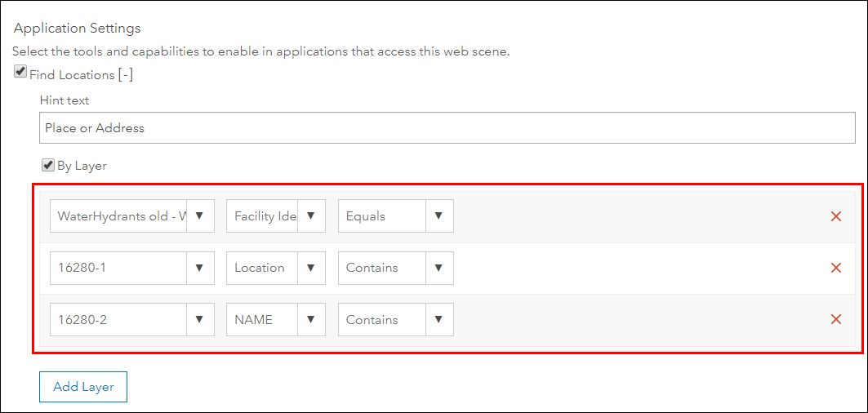
Task: Delete the 16280-1 layer row
Action: click(x=835, y=268)
